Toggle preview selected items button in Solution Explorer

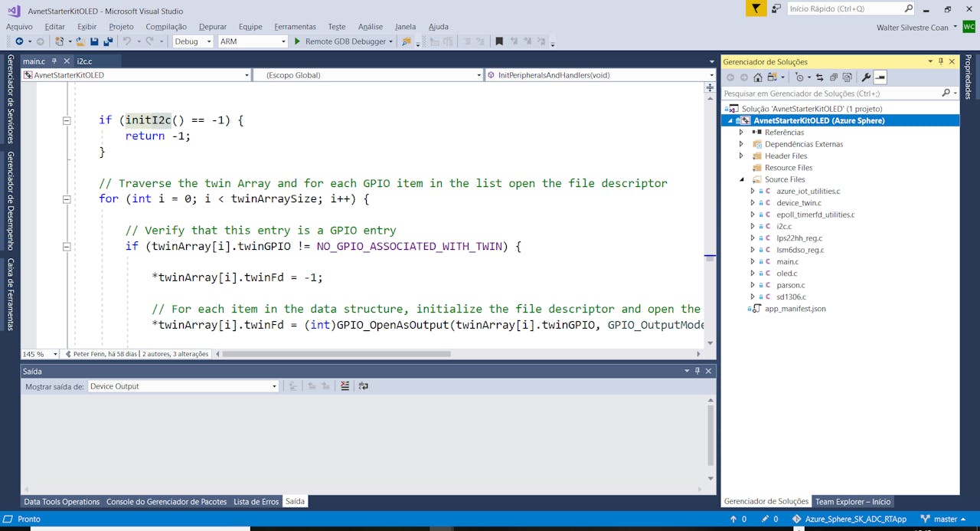880,77
